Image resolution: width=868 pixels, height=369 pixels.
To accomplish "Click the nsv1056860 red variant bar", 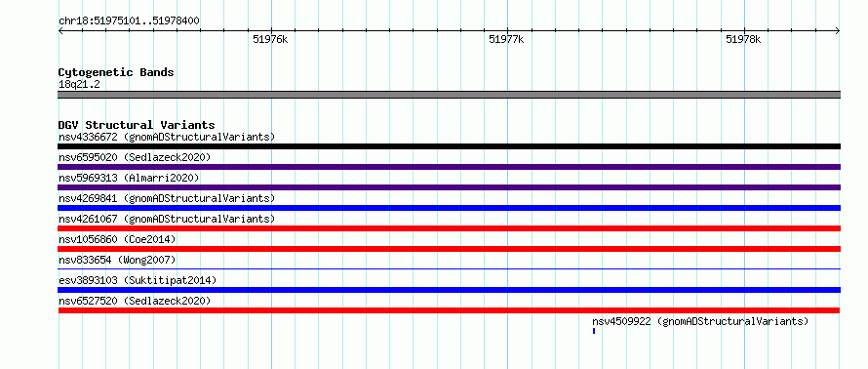I will 449,249.
